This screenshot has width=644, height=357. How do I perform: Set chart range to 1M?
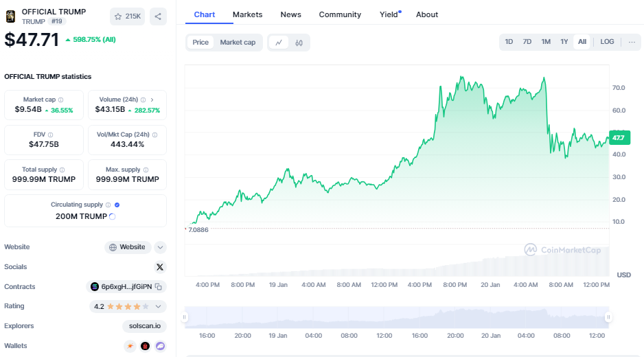(x=545, y=42)
